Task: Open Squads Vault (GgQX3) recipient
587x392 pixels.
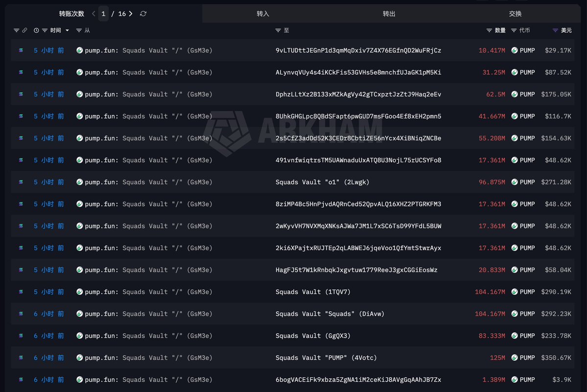Action: click(313, 336)
